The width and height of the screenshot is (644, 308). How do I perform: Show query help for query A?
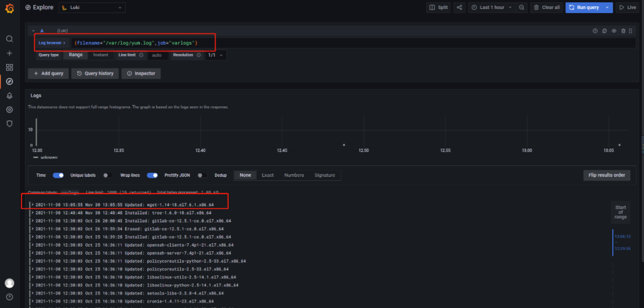coord(595,31)
